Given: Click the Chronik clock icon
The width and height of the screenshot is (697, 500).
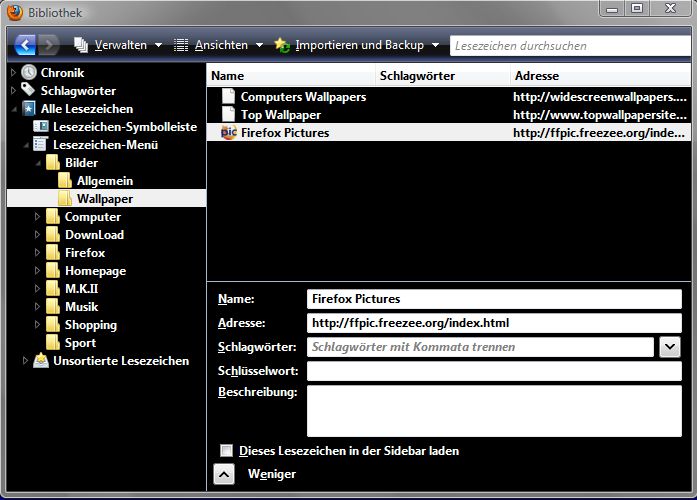Looking at the screenshot, I should (x=29, y=73).
